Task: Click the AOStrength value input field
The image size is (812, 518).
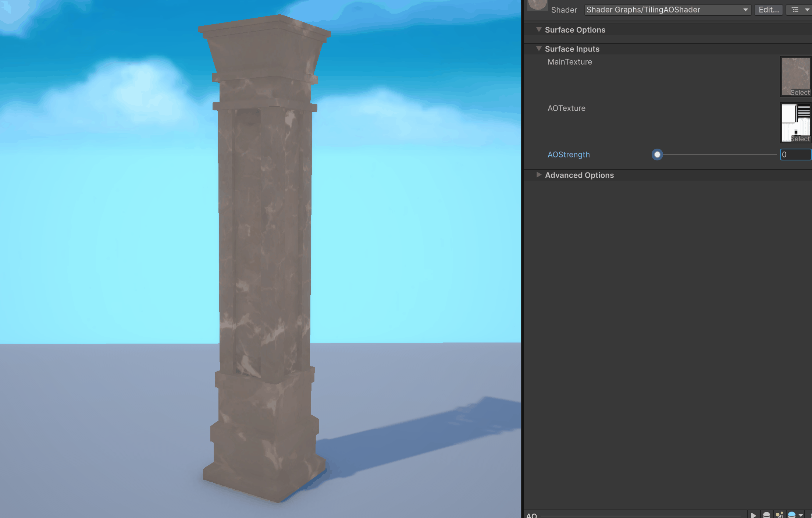Action: 795,155
